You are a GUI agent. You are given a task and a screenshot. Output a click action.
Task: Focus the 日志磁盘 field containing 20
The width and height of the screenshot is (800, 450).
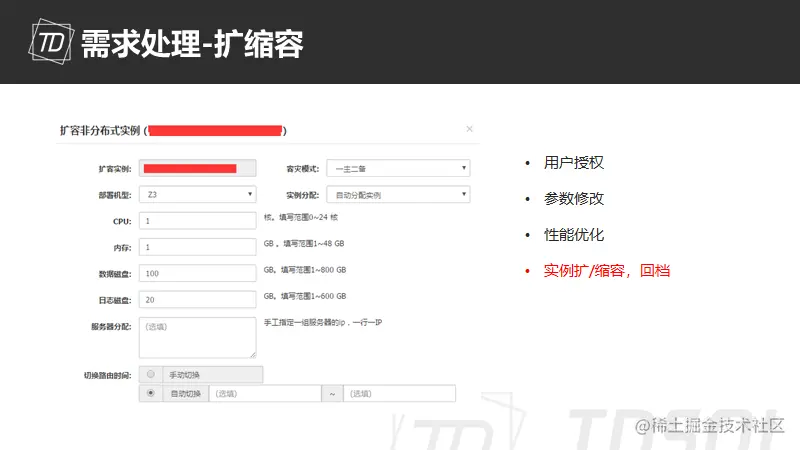[197, 299]
